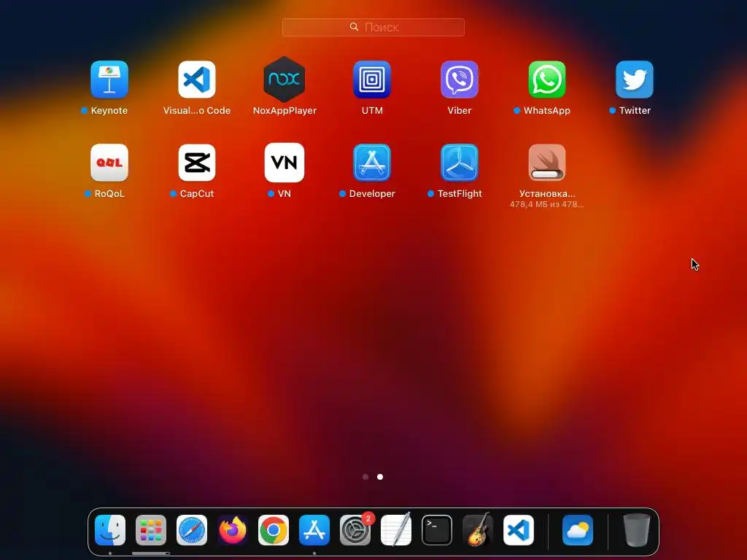Open Visual Studio Code from the Dock
The width and height of the screenshot is (747, 560).
coord(519,530)
